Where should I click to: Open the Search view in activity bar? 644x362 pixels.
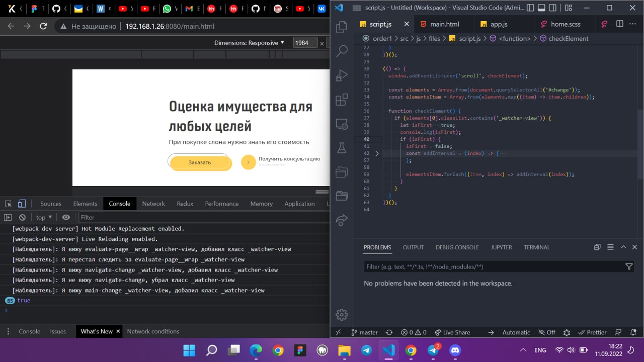click(342, 51)
